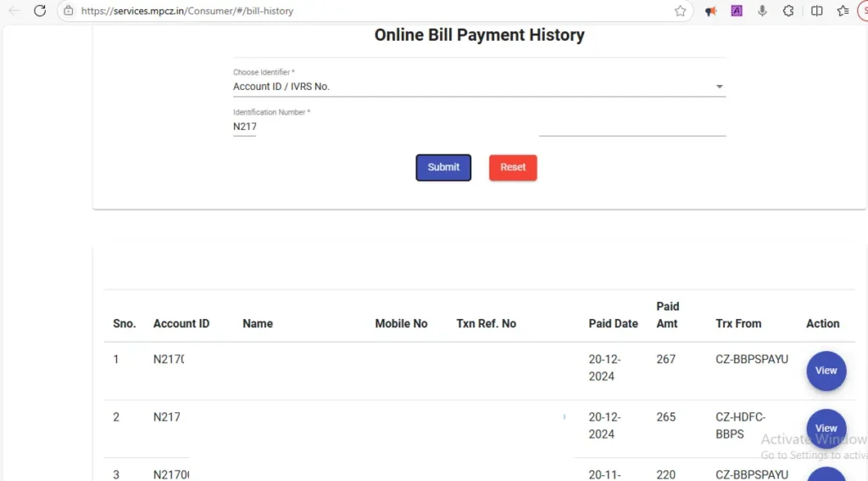
Task: Open the purple A extension icon
Action: (x=737, y=11)
